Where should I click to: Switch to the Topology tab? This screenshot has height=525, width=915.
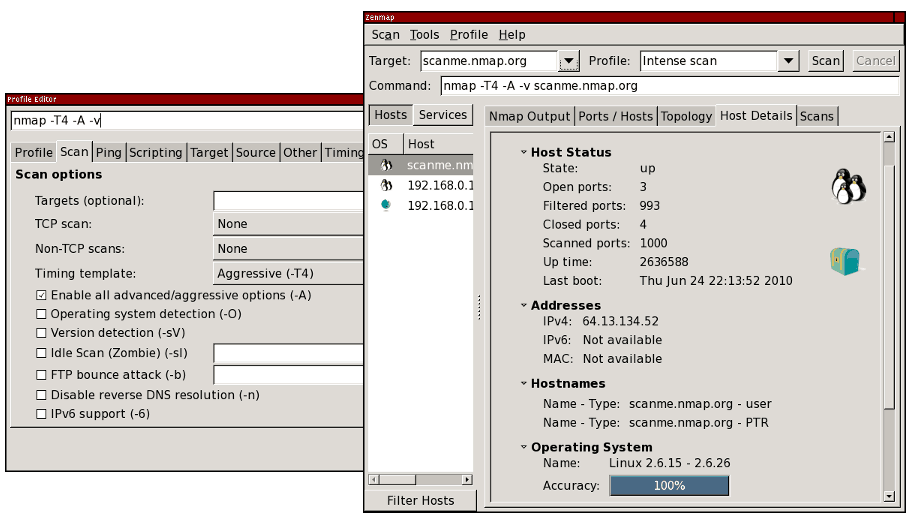pyautogui.click(x=686, y=116)
